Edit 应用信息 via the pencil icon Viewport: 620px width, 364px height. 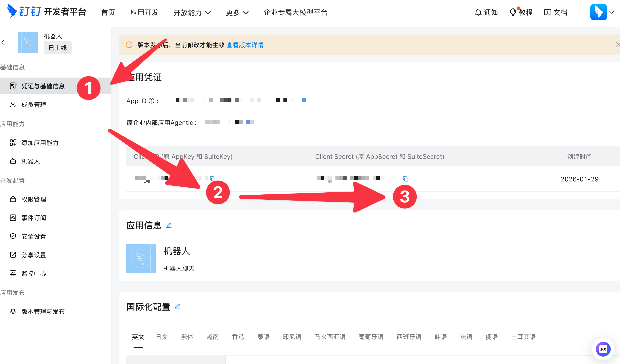(169, 225)
